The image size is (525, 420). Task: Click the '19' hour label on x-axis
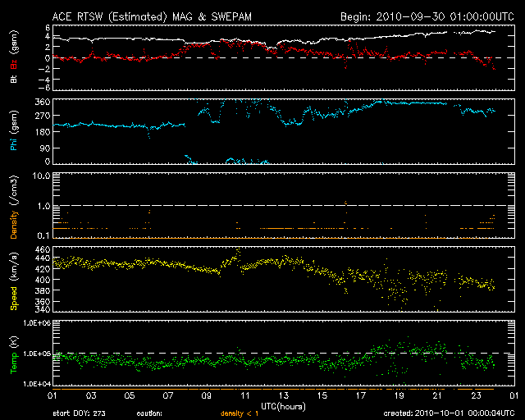coord(399,396)
